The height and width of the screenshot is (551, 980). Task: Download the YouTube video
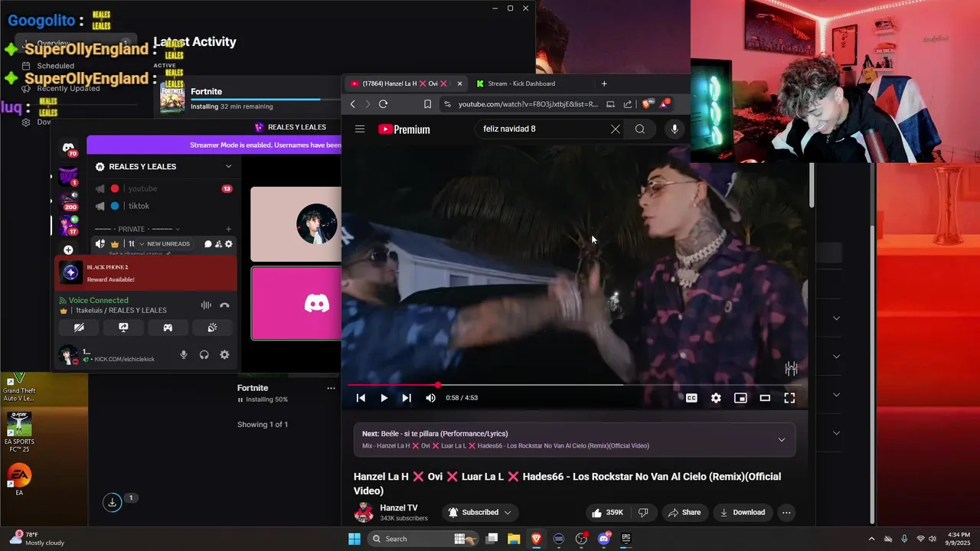(743, 513)
